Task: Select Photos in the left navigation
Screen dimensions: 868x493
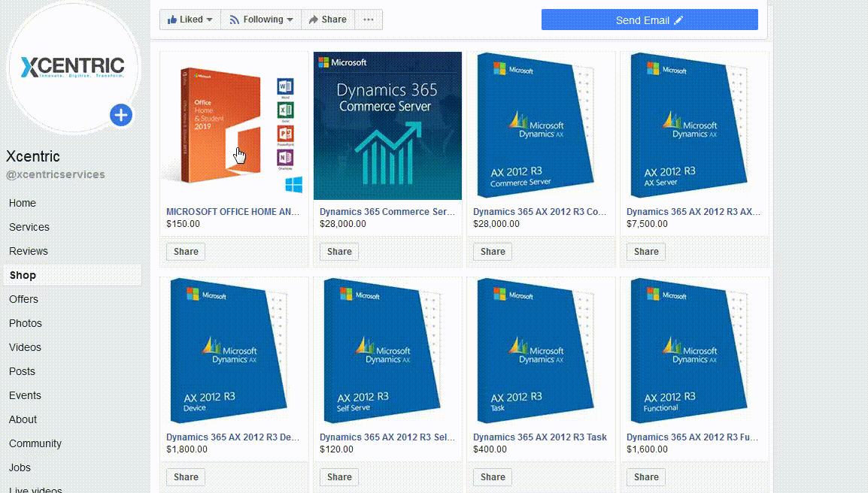Action: coord(26,323)
